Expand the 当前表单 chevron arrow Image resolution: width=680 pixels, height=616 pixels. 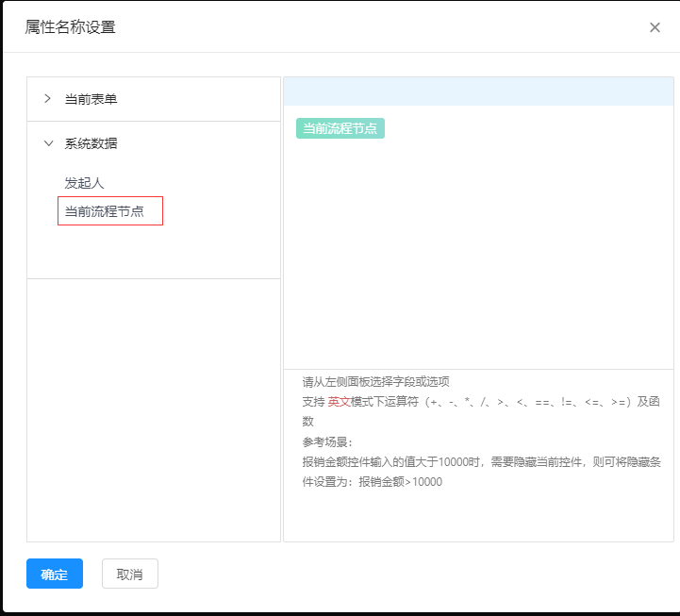pos(48,98)
